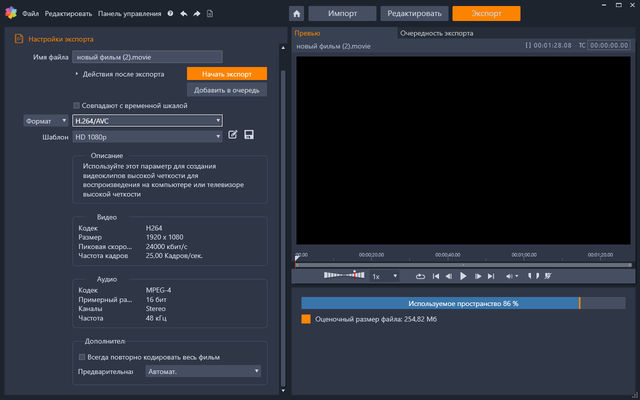Image resolution: width=640 pixels, height=400 pixels.
Task: Click the save template floppy disk icon
Action: coord(249,135)
